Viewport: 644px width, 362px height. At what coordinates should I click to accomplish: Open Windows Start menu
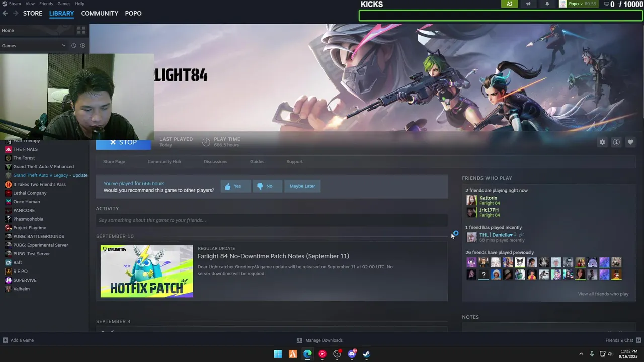click(x=278, y=354)
